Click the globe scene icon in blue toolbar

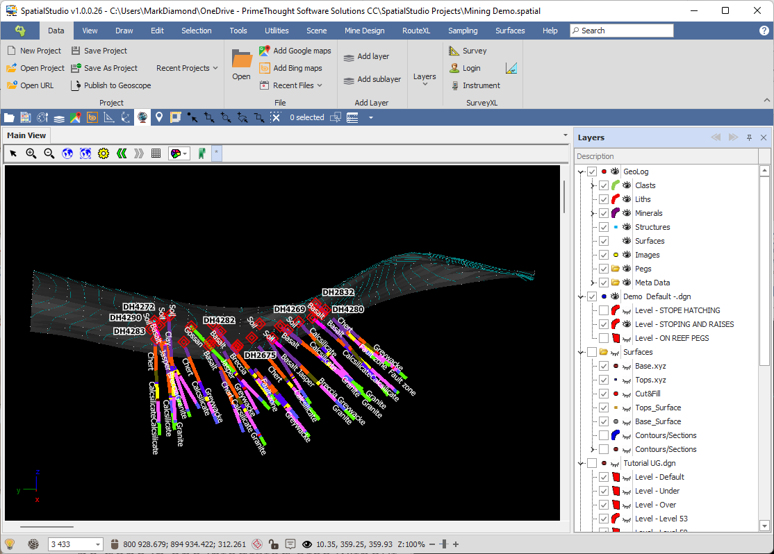click(x=142, y=118)
